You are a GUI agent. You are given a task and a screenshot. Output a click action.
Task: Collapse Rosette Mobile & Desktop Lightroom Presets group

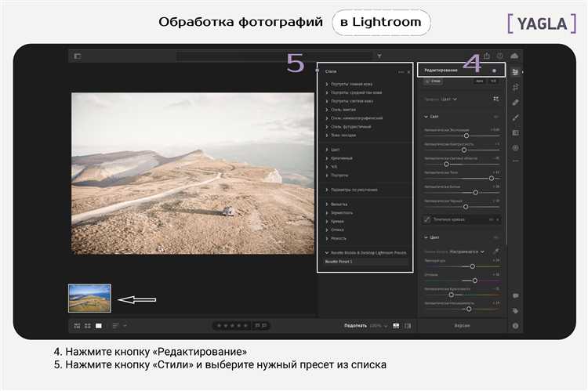click(x=327, y=252)
